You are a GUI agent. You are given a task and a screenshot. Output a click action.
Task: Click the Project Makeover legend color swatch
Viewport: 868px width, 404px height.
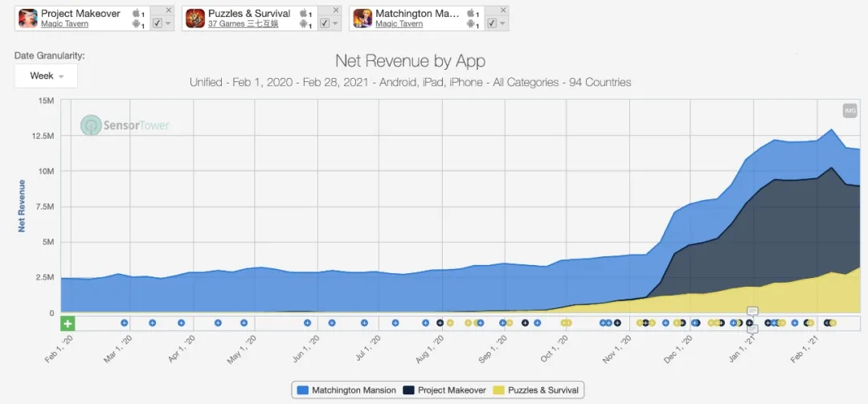408,390
